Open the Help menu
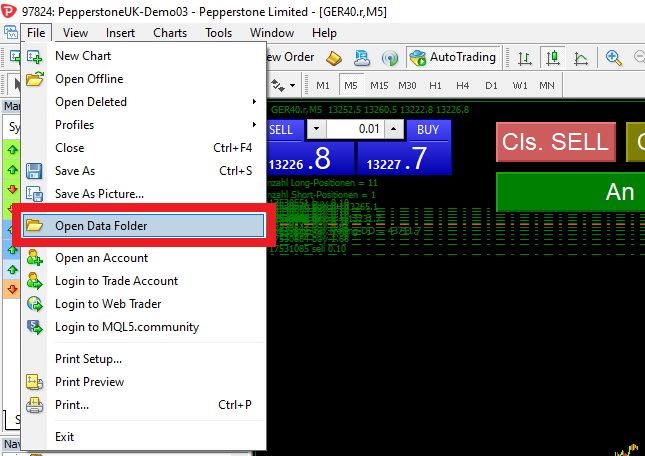 click(x=324, y=32)
